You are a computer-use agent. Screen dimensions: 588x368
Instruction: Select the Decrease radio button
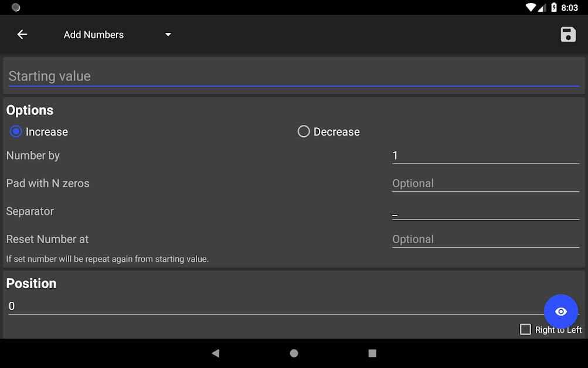tap(303, 131)
